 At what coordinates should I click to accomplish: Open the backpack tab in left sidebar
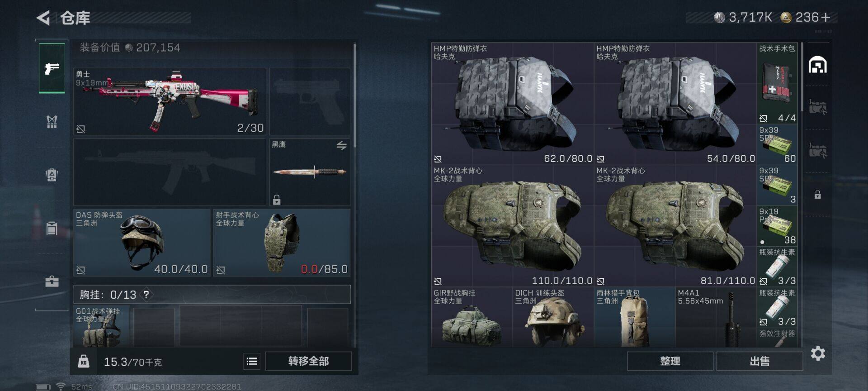point(52,175)
